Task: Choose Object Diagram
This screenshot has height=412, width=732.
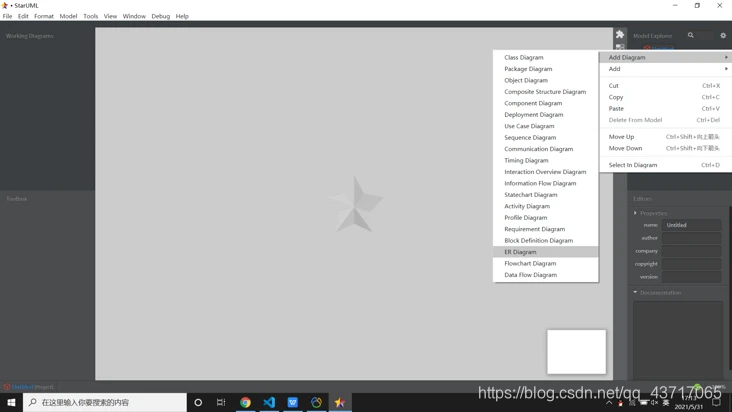Action: click(x=546, y=80)
